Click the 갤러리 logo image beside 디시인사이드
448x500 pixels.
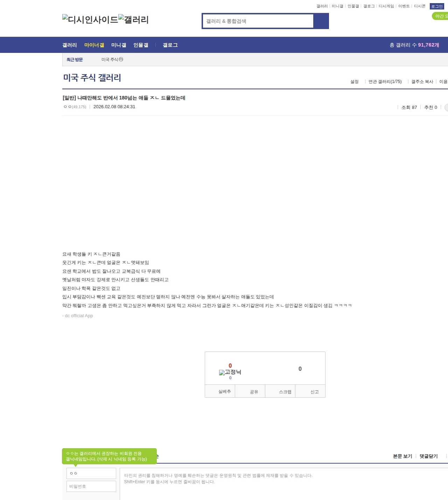point(134,20)
